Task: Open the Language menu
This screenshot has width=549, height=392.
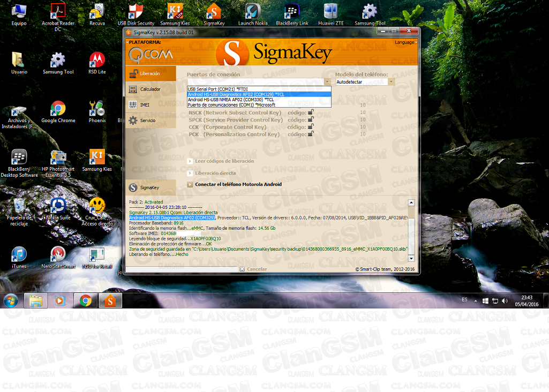Action: 405,42
